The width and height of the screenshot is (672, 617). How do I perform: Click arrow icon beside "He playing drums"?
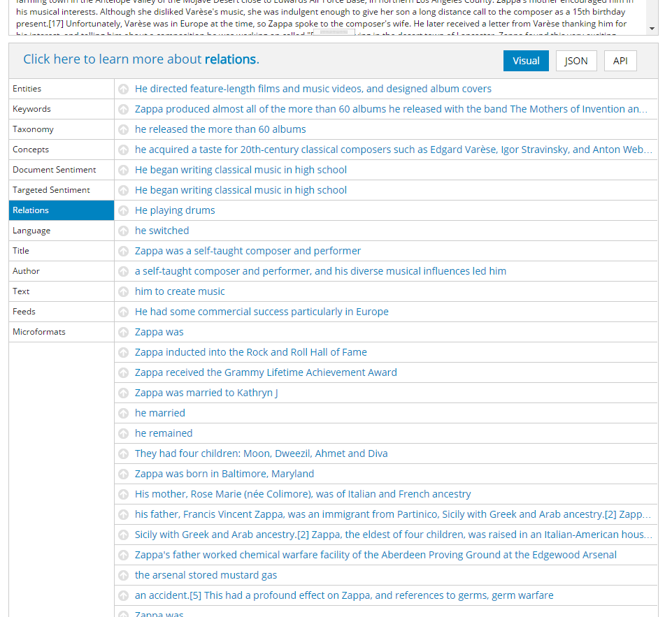coord(124,210)
